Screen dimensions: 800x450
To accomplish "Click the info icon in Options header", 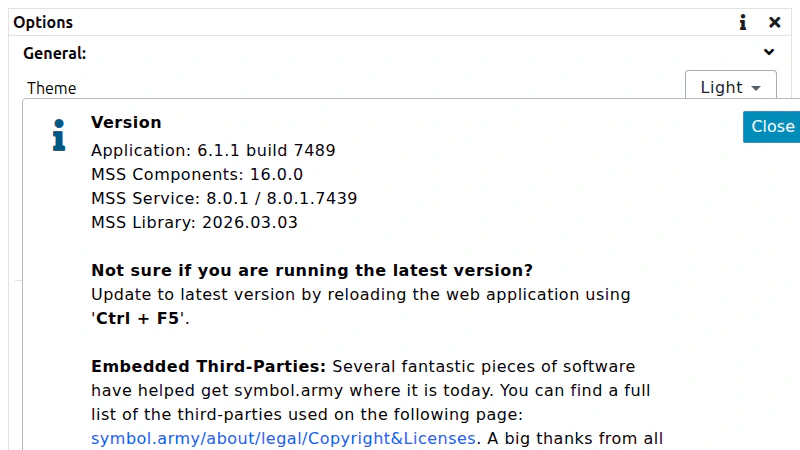I will coord(743,22).
